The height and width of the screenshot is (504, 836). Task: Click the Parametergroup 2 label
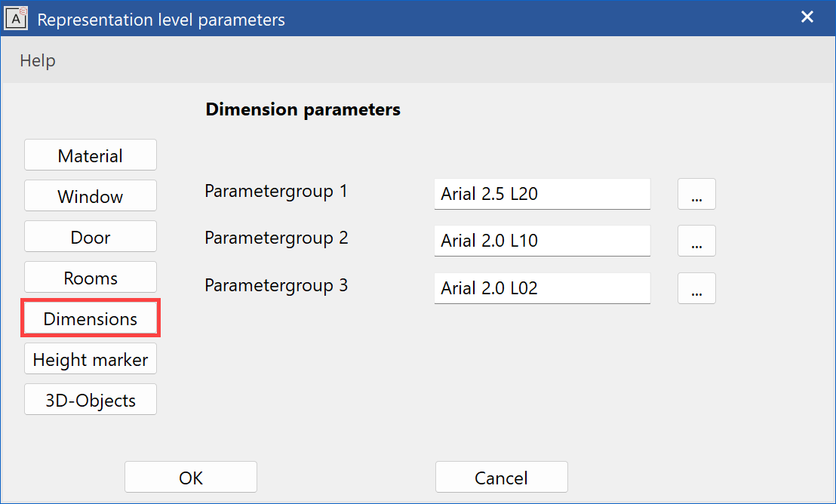point(276,238)
